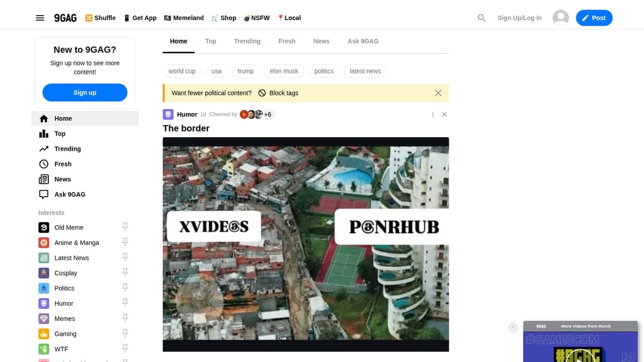Viewport: 644px width, 362px height.
Task: Click the Home house icon in sidebar
Action: [x=44, y=119]
